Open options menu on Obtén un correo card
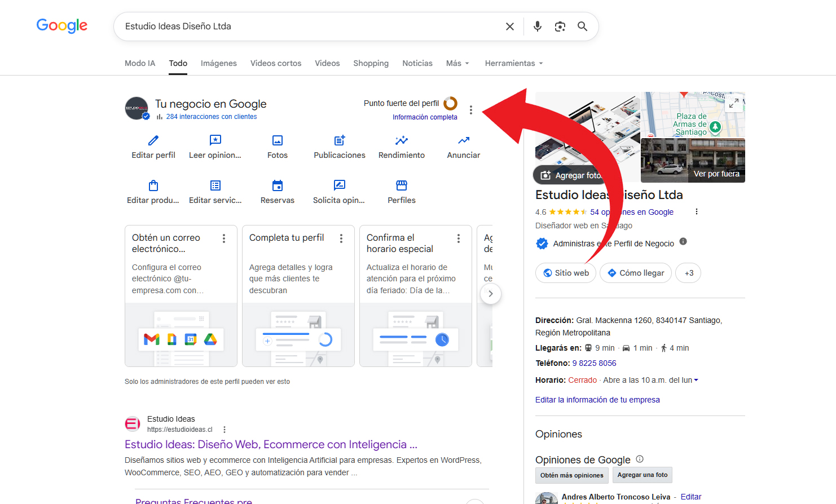The width and height of the screenshot is (836, 504). point(224,238)
